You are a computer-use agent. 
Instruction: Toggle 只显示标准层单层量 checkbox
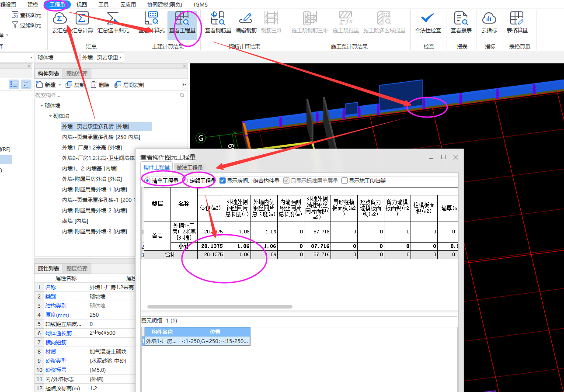point(286,180)
